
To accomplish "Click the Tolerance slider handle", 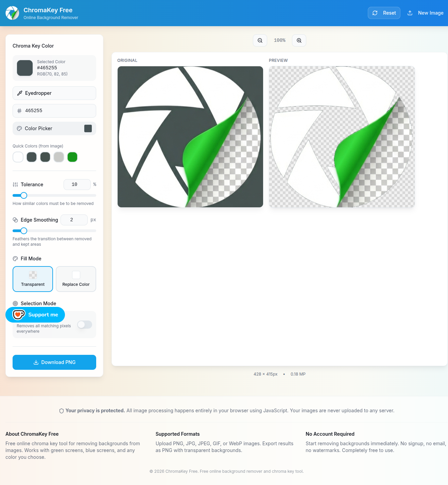I will [24, 195].
